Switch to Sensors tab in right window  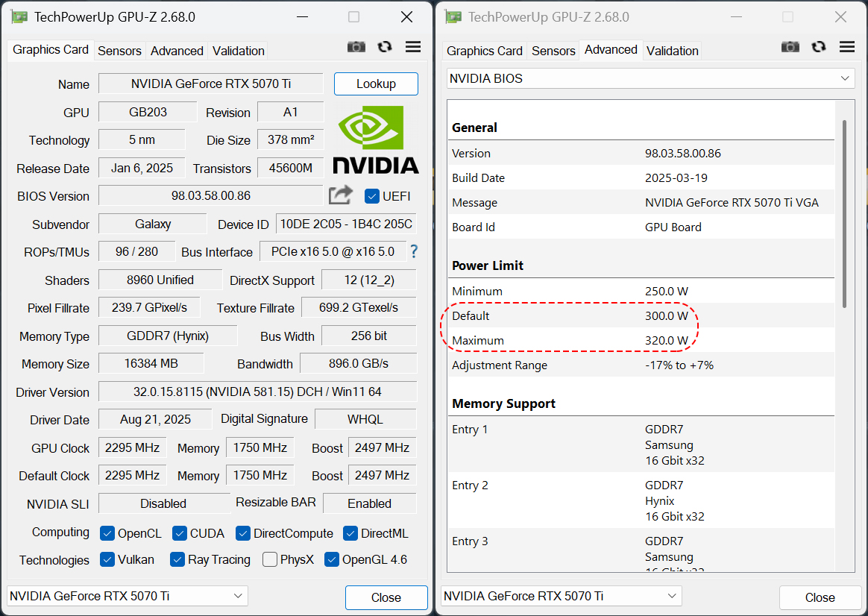click(553, 51)
